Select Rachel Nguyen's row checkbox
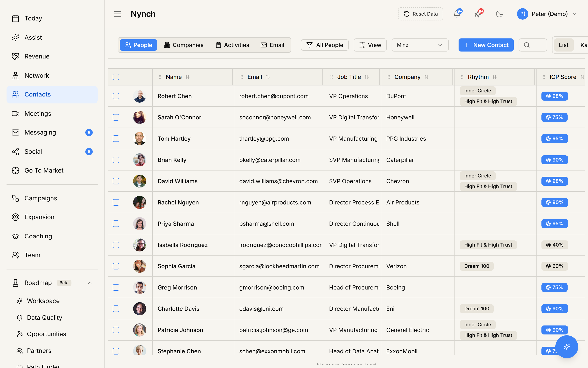The width and height of the screenshot is (588, 368). point(116,202)
